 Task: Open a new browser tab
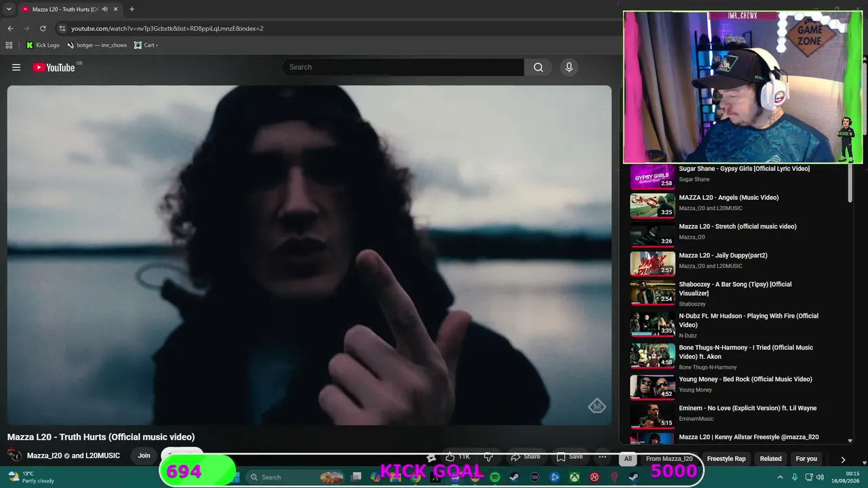pos(132,9)
